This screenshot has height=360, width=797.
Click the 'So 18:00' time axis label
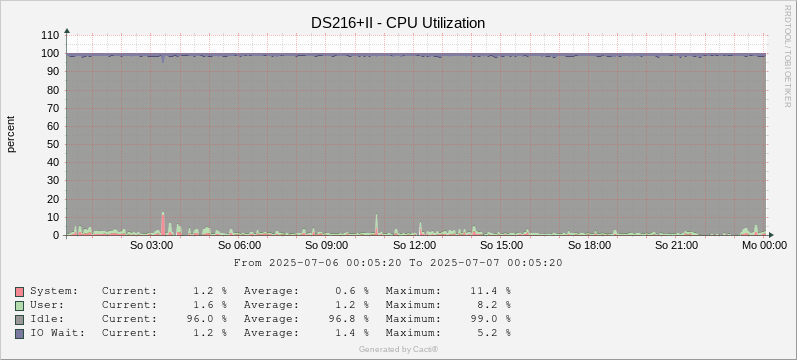point(590,246)
